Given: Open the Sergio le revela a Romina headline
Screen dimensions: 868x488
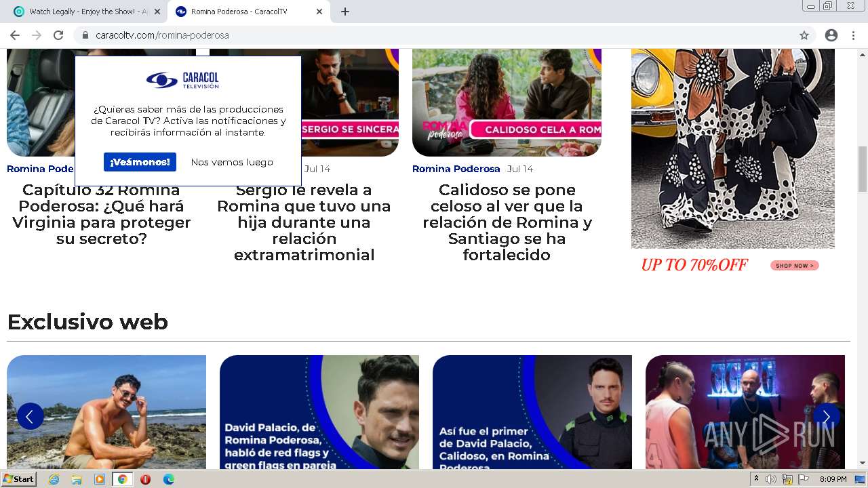Looking at the screenshot, I should click(304, 222).
